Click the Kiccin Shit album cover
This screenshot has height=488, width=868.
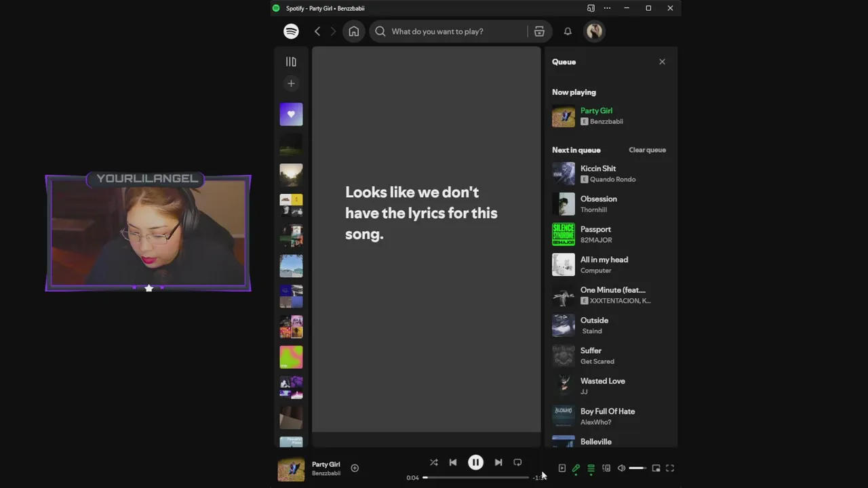(x=564, y=174)
